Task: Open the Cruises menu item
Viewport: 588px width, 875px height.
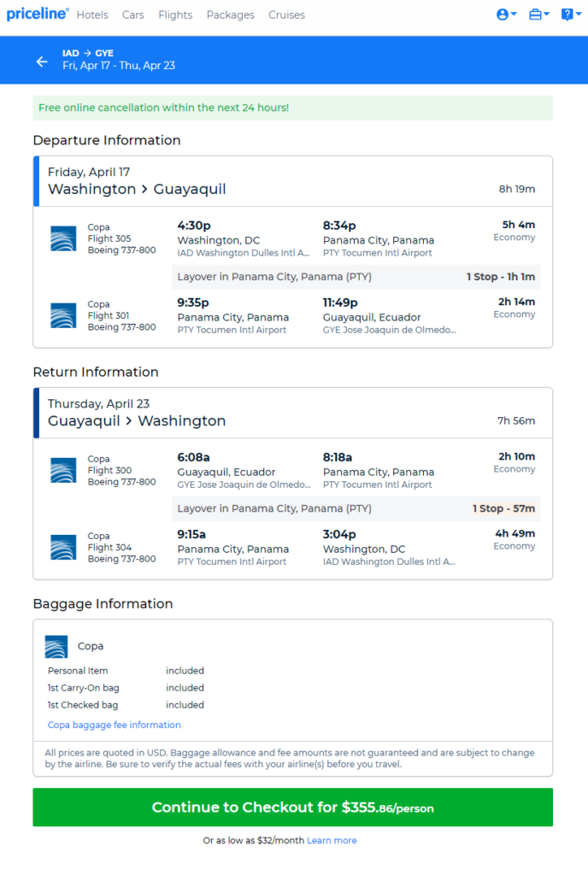Action: tap(287, 15)
